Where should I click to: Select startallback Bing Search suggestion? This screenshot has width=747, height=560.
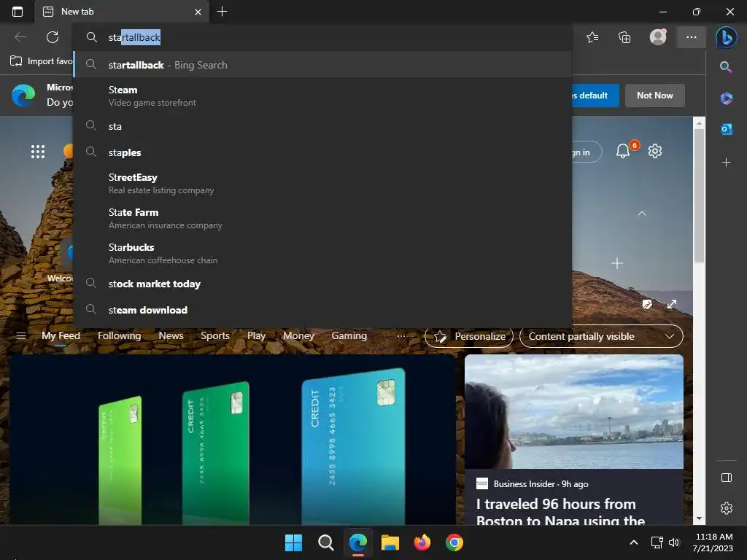[x=323, y=65]
